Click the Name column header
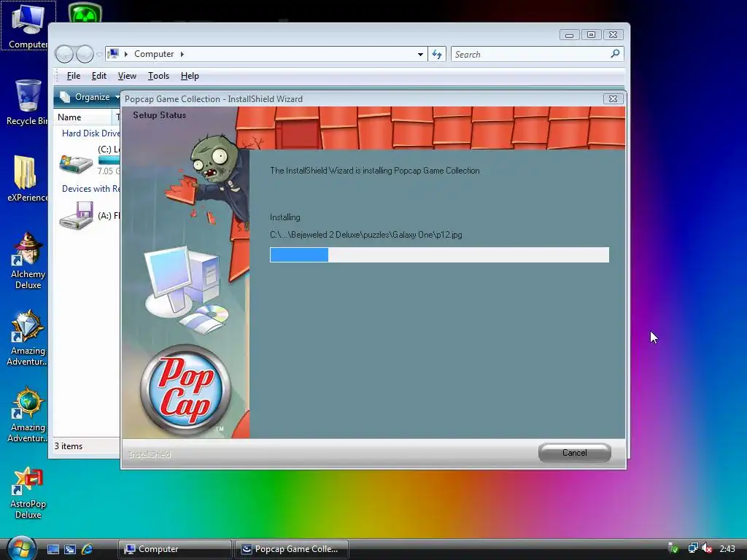 click(82, 117)
